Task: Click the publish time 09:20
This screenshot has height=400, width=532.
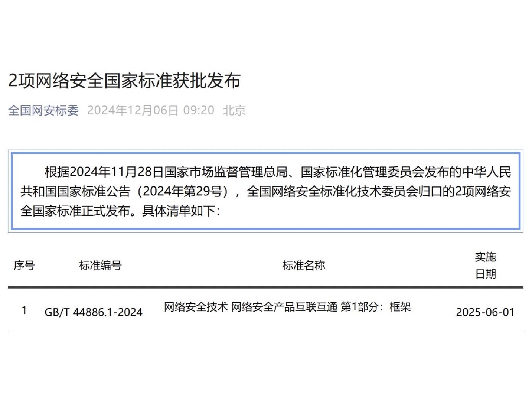Action: [199, 110]
